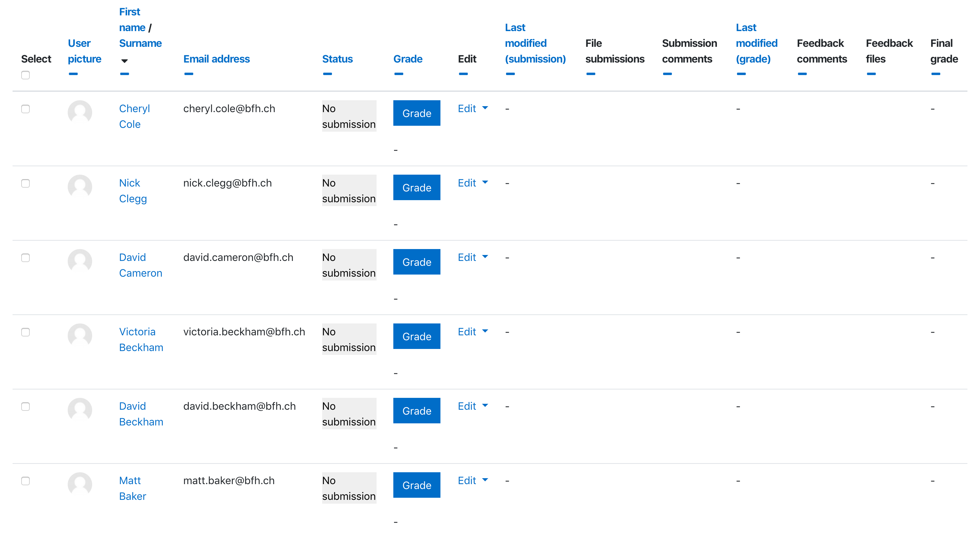Sort by Grade column header
Screen dimensions: 980x547
(408, 59)
